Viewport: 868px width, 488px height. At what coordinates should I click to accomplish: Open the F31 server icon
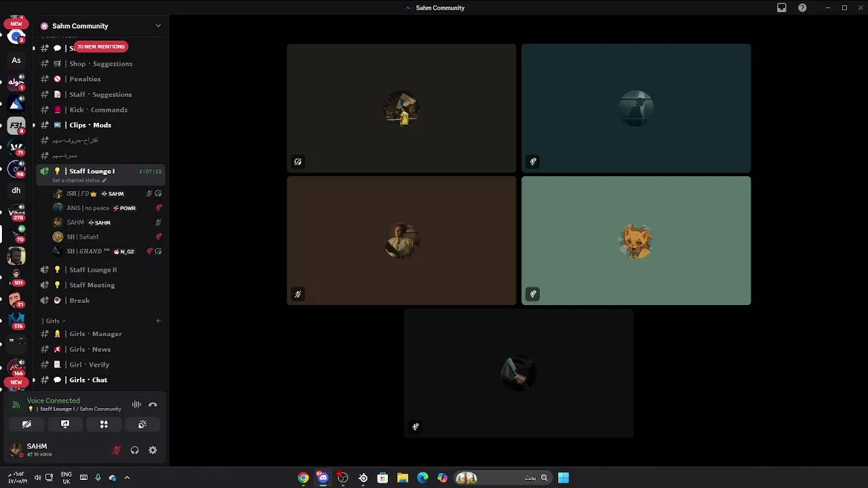16,125
